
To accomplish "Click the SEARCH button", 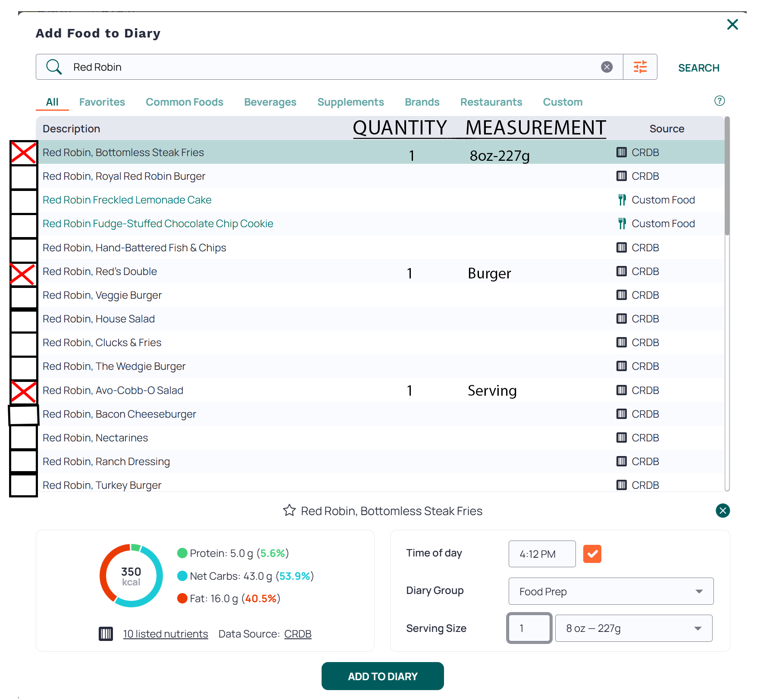I will pos(699,68).
